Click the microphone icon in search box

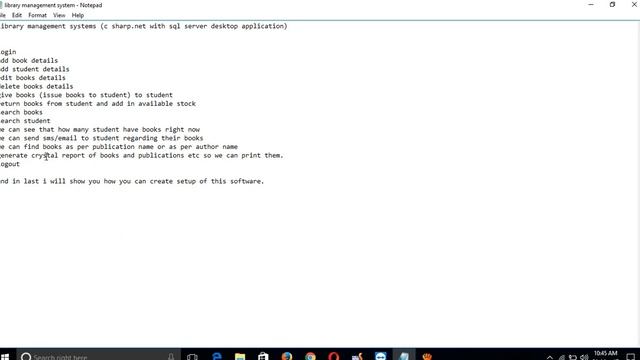[171, 356]
